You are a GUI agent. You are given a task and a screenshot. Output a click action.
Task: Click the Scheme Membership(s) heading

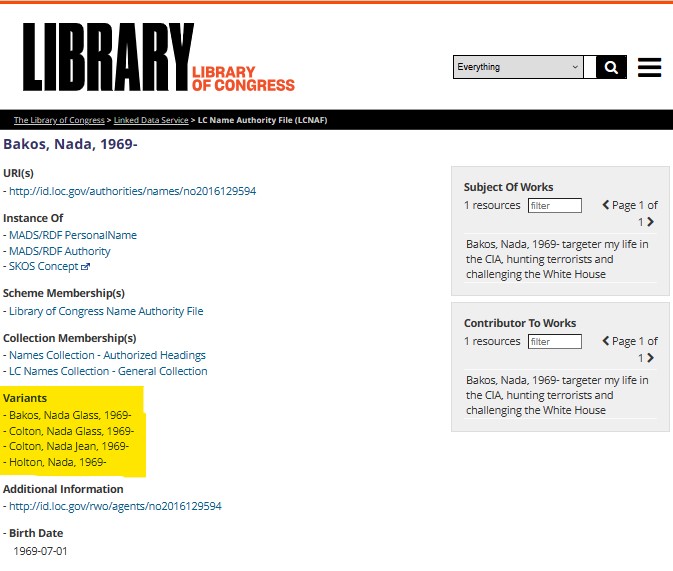coord(64,293)
